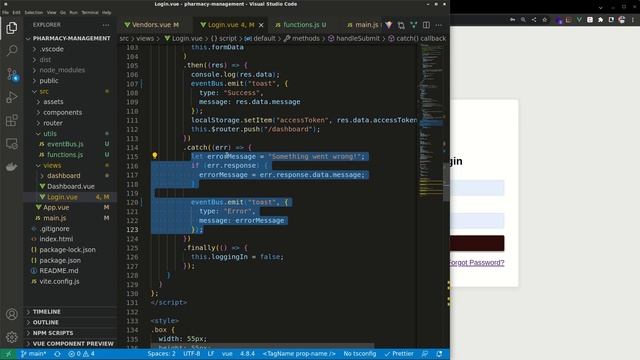Open the Run and Debug view
Screen dimensions: 640x360
(x=12, y=97)
